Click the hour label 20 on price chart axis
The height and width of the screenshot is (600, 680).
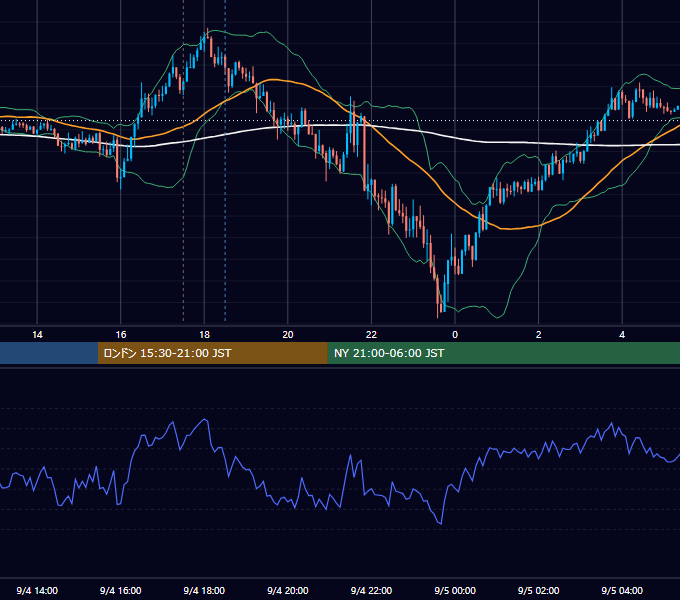(x=288, y=335)
